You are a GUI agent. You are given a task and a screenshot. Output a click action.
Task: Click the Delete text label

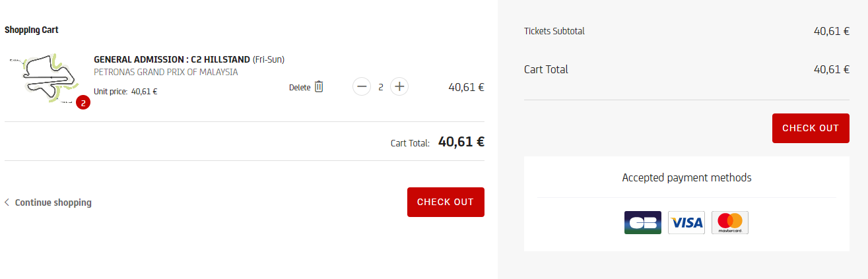coord(300,87)
